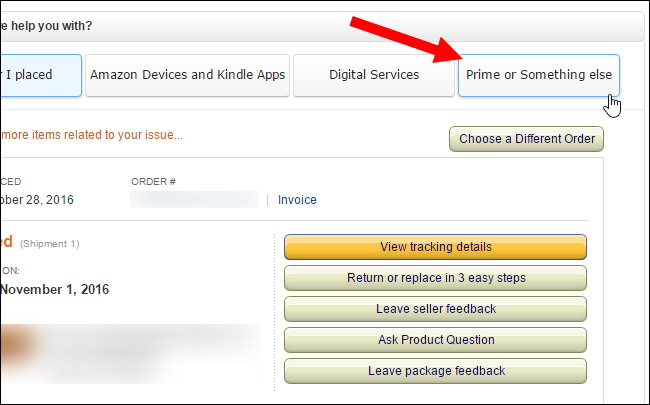Click the help you with? header bar
This screenshot has width=650, height=405.
pos(323,26)
